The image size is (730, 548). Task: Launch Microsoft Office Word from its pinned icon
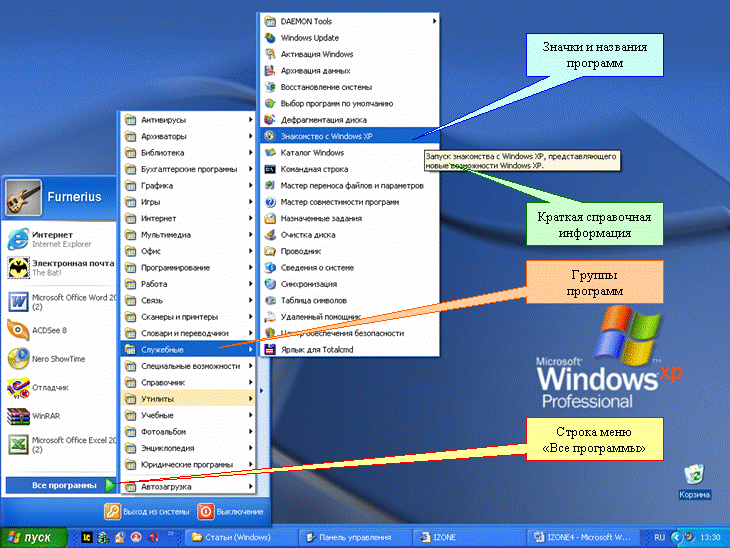pos(19,302)
